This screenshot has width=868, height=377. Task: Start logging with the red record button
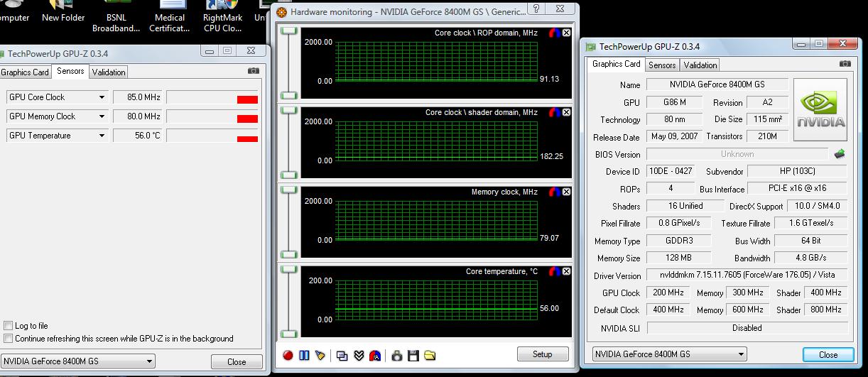coord(288,356)
